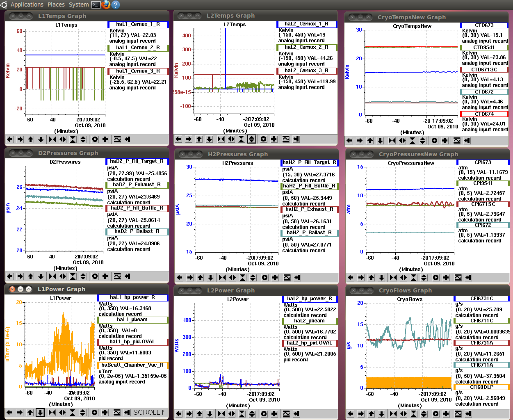Toggle scrolling mode in L2Temps Graph
The image size is (513, 420).
click(296, 139)
